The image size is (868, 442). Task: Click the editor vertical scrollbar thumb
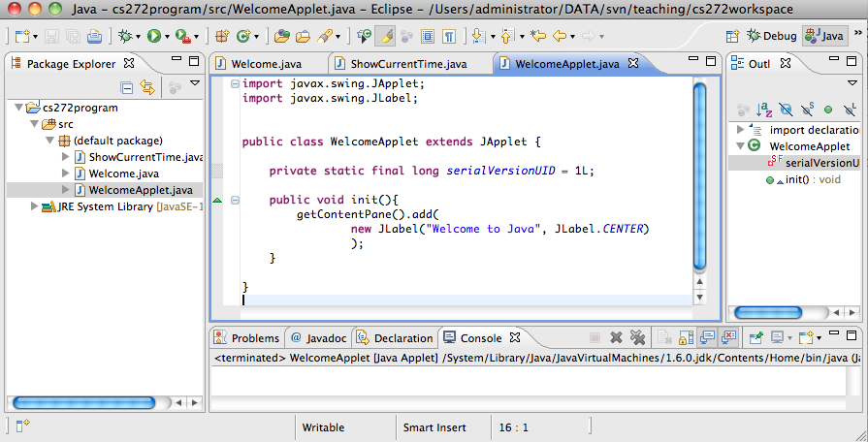(x=699, y=175)
